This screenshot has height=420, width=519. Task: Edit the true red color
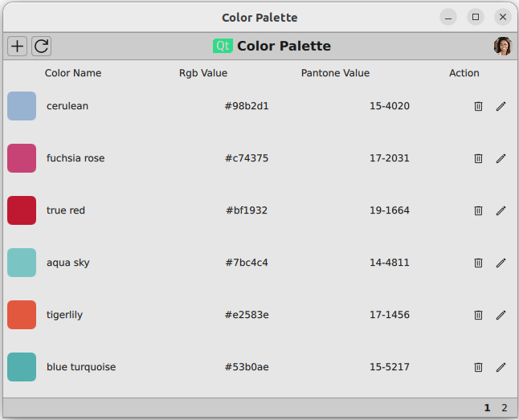click(x=501, y=210)
